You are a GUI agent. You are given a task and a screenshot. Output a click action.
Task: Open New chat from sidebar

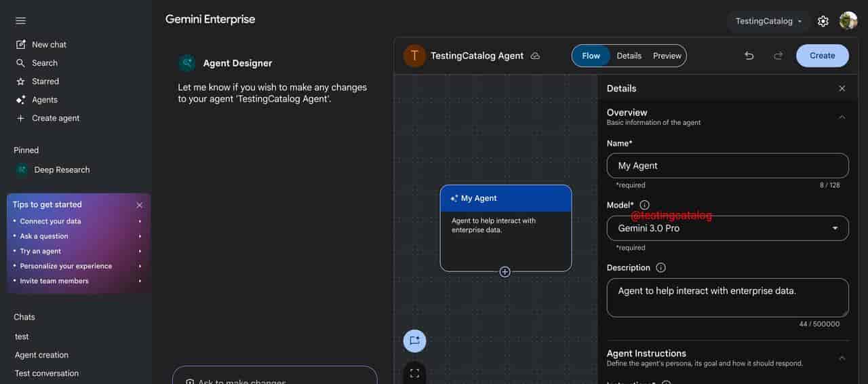coord(49,45)
